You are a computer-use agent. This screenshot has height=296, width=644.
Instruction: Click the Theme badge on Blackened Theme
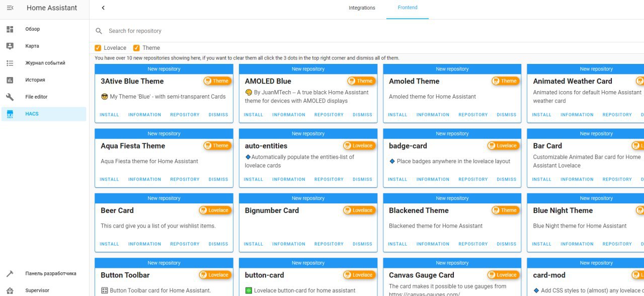505,210
